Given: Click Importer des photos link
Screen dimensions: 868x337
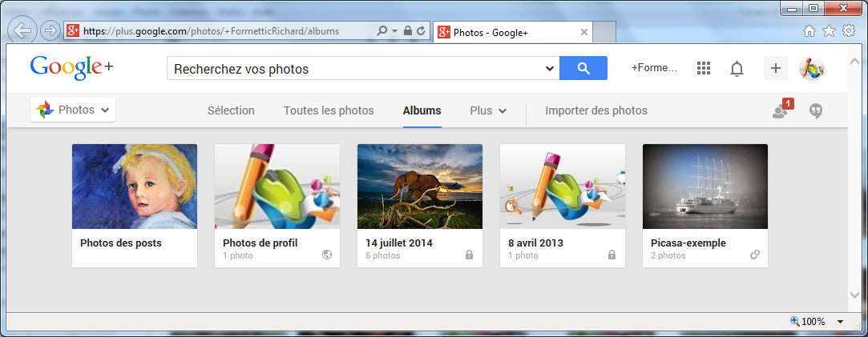Looking at the screenshot, I should [596, 110].
